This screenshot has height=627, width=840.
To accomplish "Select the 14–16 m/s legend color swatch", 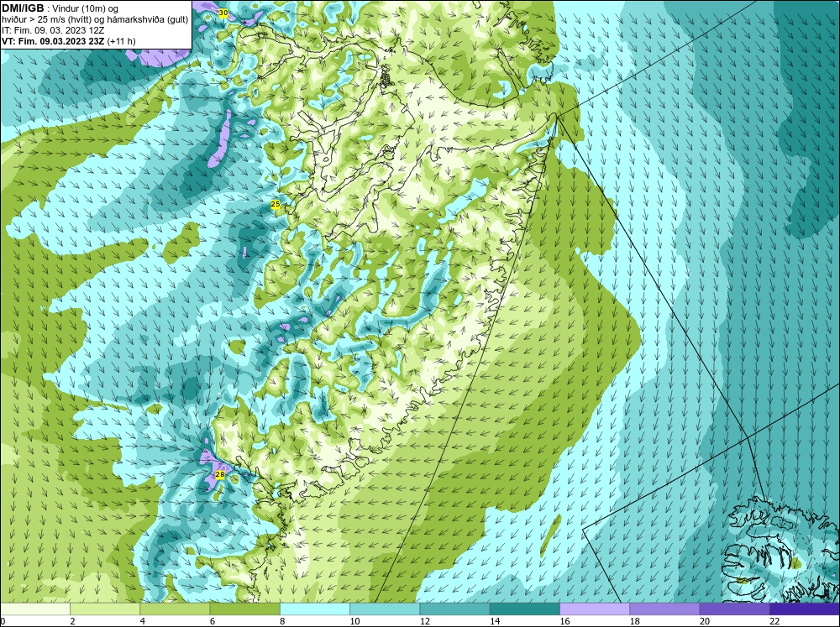I will pos(524,609).
